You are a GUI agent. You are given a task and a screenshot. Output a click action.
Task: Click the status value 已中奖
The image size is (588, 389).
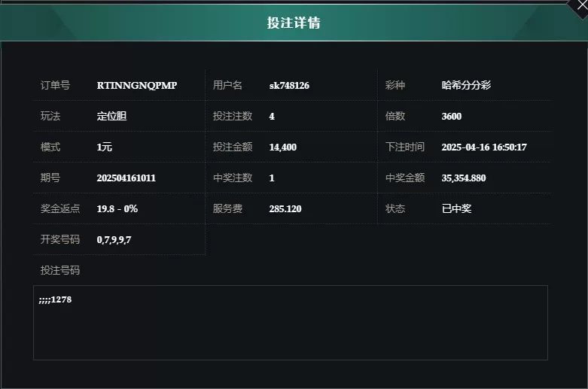(456, 209)
